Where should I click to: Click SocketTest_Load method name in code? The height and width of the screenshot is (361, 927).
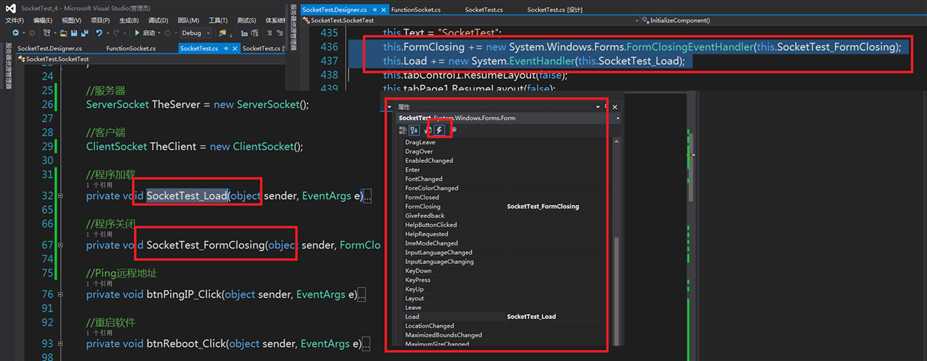click(187, 196)
